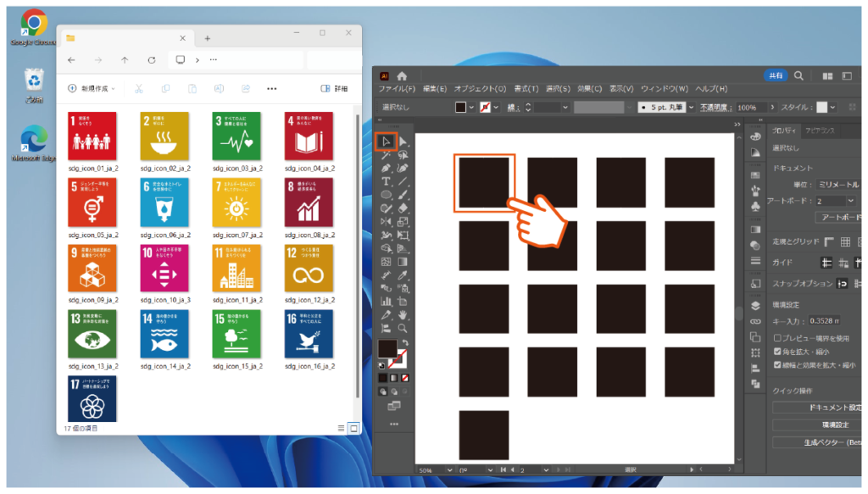Open the オブジェクト(O) menu

480,89
